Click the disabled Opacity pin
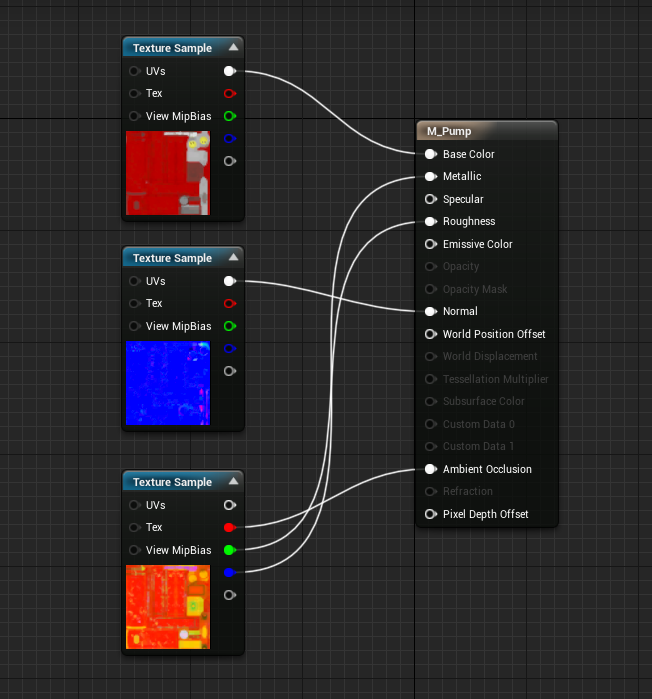Screen dimensions: 652x699 [431, 267]
